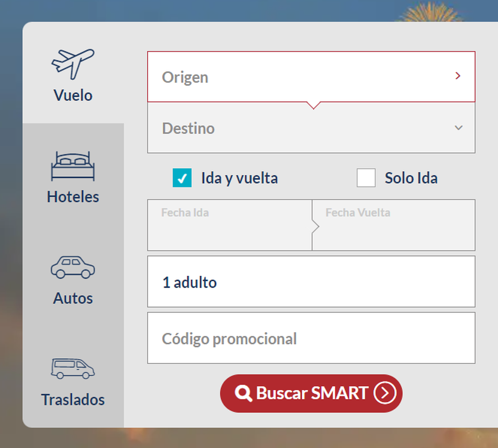Uncheck the Ida y vuelta checkbox
The image size is (498, 448).
[182, 178]
